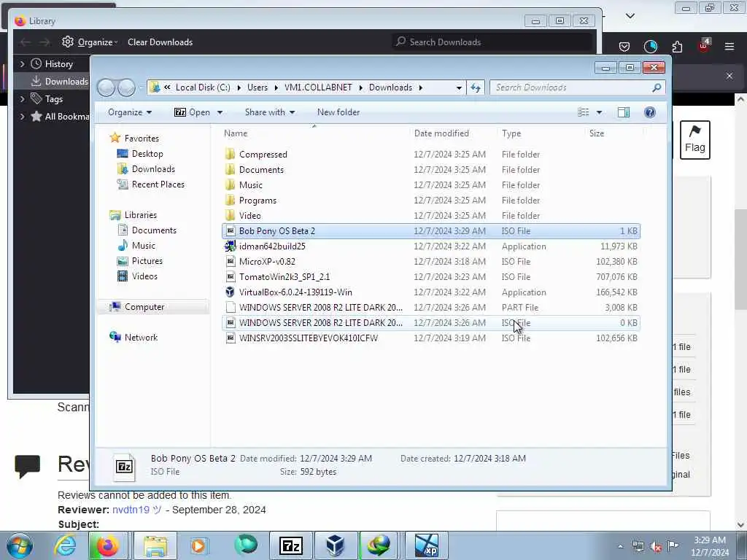The image size is (747, 560).
Task: Select Pictures library
Action: click(147, 260)
